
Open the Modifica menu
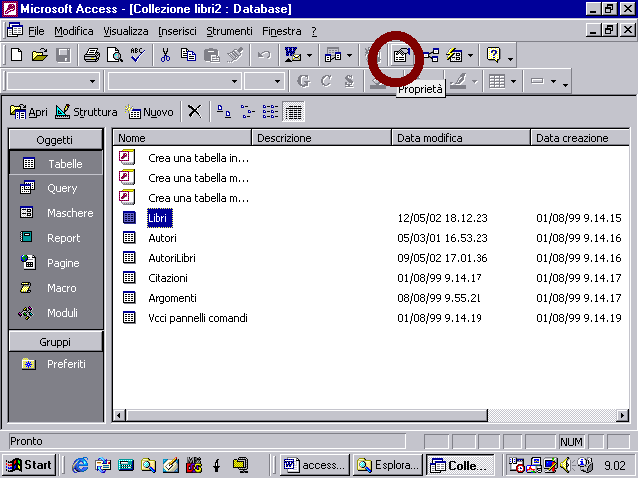pyautogui.click(x=74, y=31)
